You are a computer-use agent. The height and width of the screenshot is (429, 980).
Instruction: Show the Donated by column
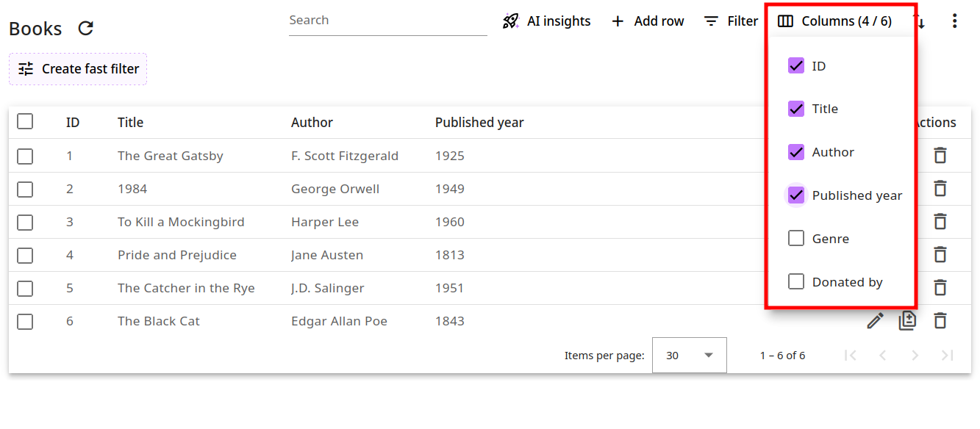coord(796,282)
